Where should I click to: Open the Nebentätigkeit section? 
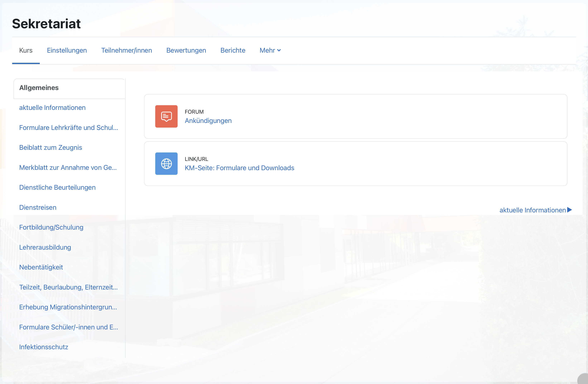(x=41, y=267)
